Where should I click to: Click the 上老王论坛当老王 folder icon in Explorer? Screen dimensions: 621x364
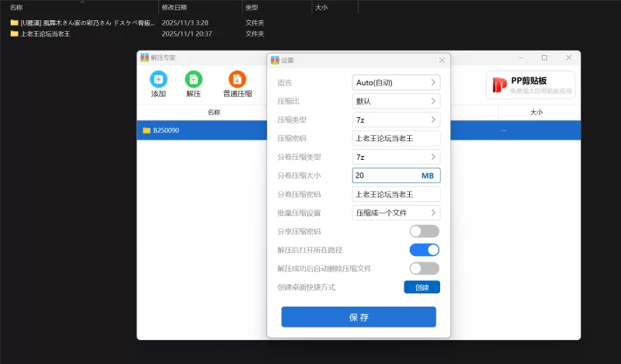14,33
